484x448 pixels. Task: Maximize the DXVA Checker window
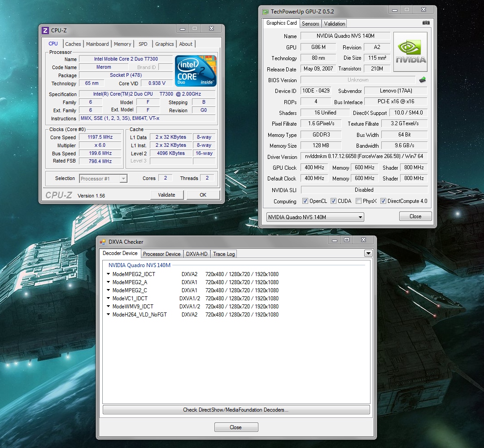coord(347,240)
